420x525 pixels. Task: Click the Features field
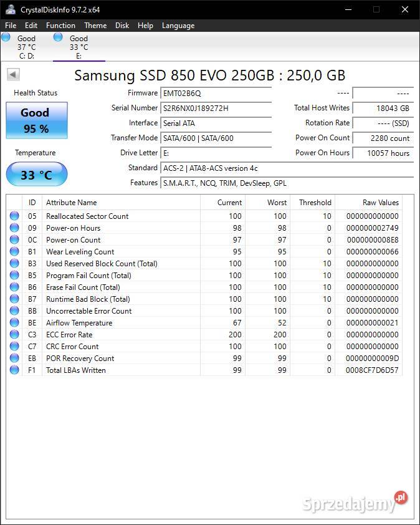point(287,183)
